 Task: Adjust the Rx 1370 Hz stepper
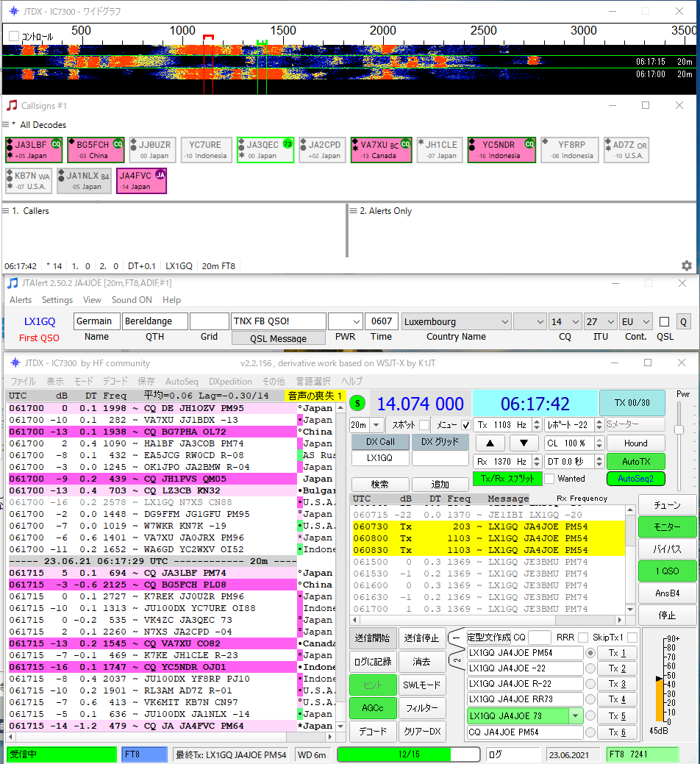click(536, 462)
